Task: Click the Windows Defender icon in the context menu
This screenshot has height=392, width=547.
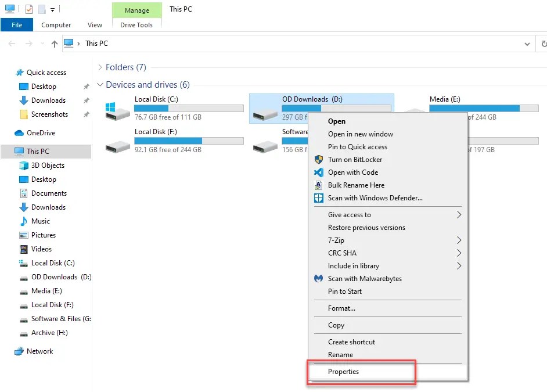Action: coord(318,197)
